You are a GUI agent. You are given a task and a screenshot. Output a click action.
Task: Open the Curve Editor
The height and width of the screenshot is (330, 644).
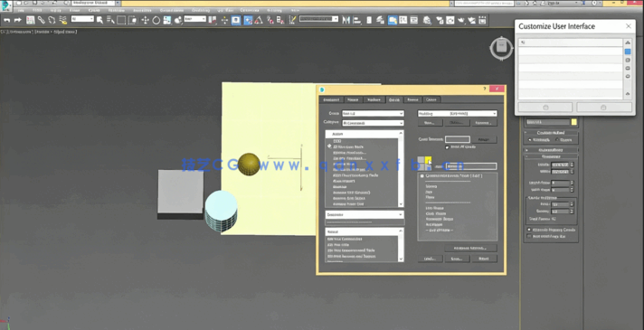[x=402, y=20]
